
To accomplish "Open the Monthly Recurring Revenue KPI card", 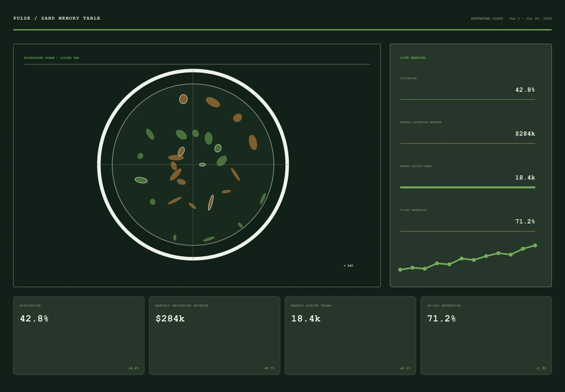I will 215,336.
